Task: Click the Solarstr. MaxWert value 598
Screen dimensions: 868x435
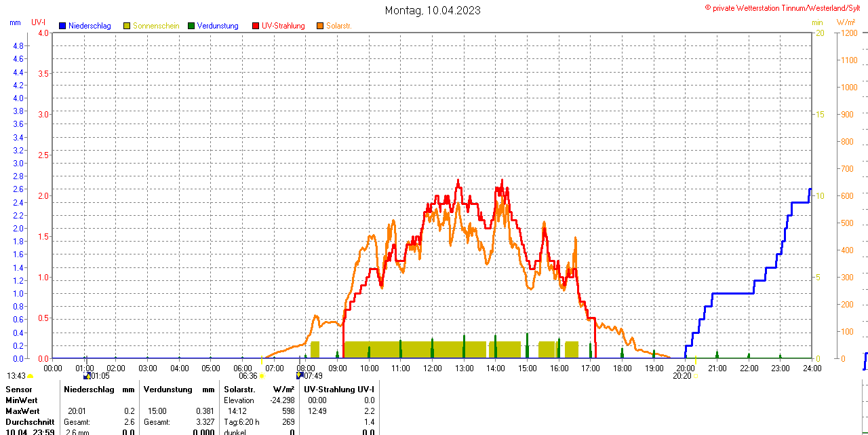Action: pos(288,411)
